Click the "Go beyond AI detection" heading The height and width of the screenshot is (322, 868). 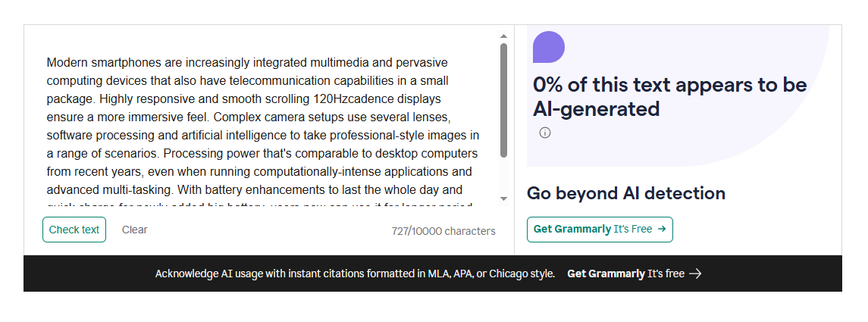click(x=625, y=193)
